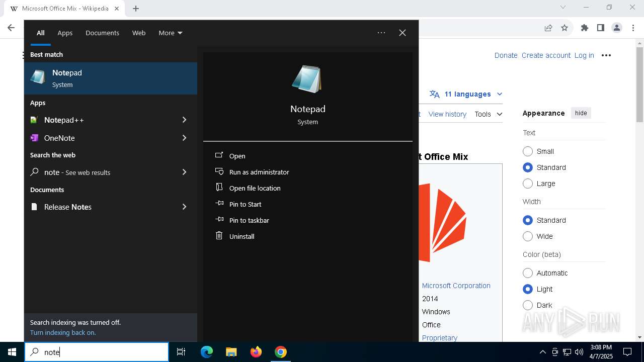644x362 pixels.
Task: Switch to the All search tab
Action: coord(41,33)
